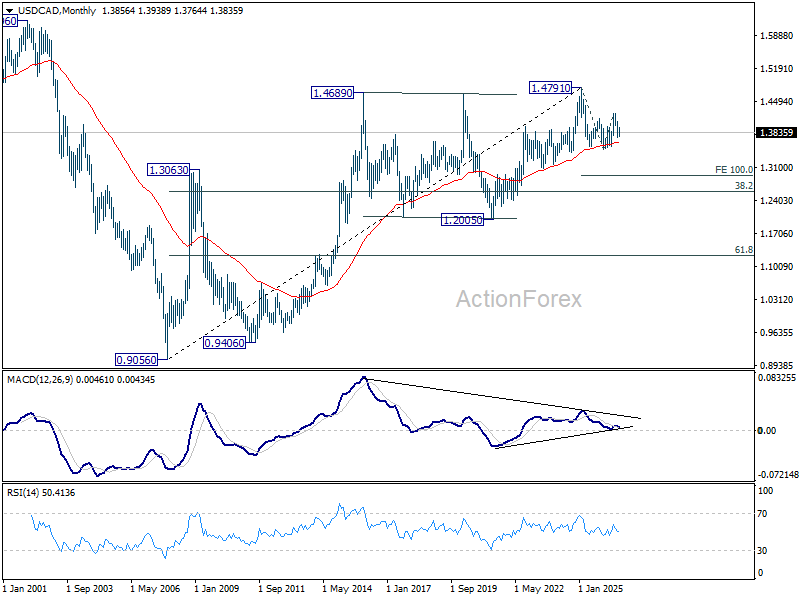Select the 0.90560 bottom price label
Image resolution: width=800 pixels, height=600 pixels.
[136, 360]
